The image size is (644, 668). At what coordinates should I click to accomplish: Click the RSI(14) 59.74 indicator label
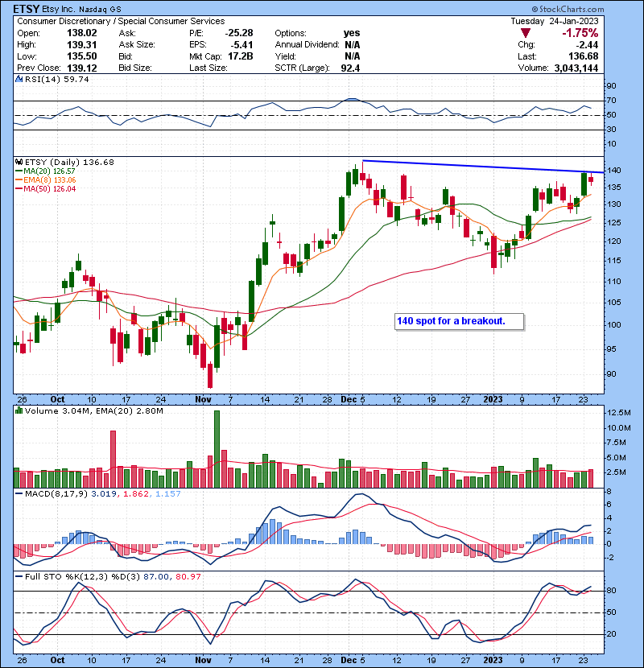[56, 79]
